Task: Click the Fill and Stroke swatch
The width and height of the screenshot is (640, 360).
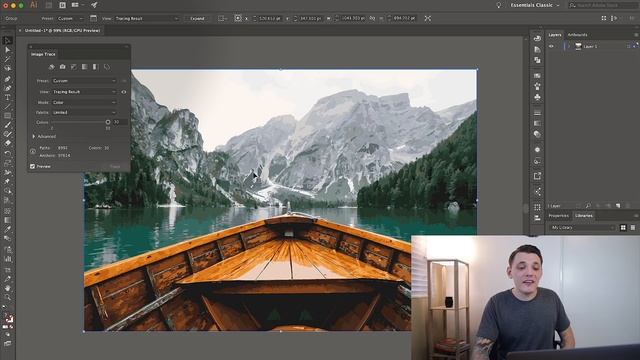Action: (x=8, y=318)
